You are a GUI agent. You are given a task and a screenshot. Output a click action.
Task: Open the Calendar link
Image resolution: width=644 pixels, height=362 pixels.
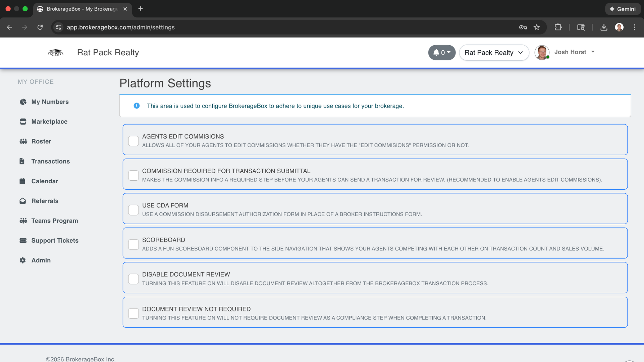(x=45, y=181)
